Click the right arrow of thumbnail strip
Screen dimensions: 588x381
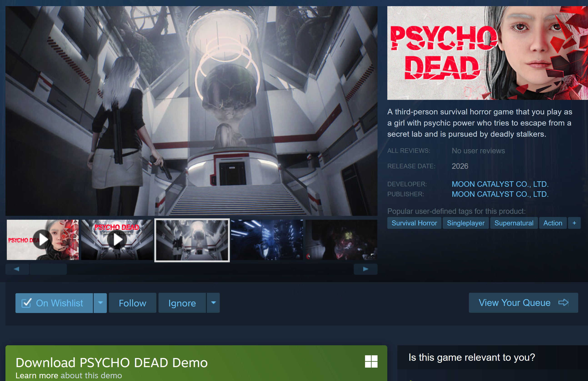(365, 269)
